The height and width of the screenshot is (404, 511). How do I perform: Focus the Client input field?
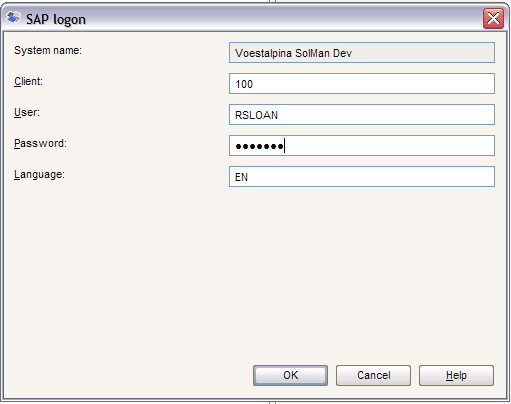pos(362,84)
